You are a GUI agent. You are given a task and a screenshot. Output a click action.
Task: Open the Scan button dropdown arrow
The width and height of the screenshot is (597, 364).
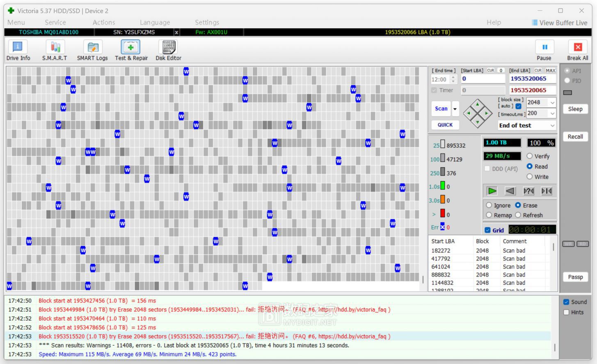[455, 109]
